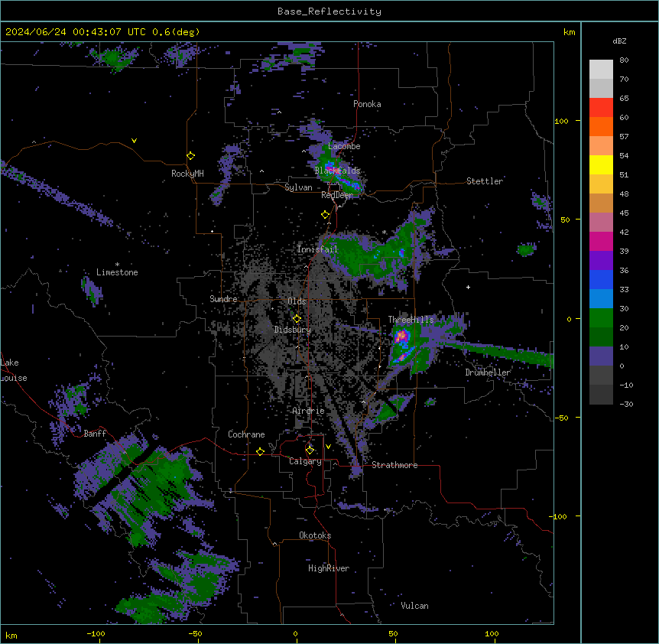659x644 pixels.
Task: Click the Lacombe city label
Action: click(x=344, y=146)
